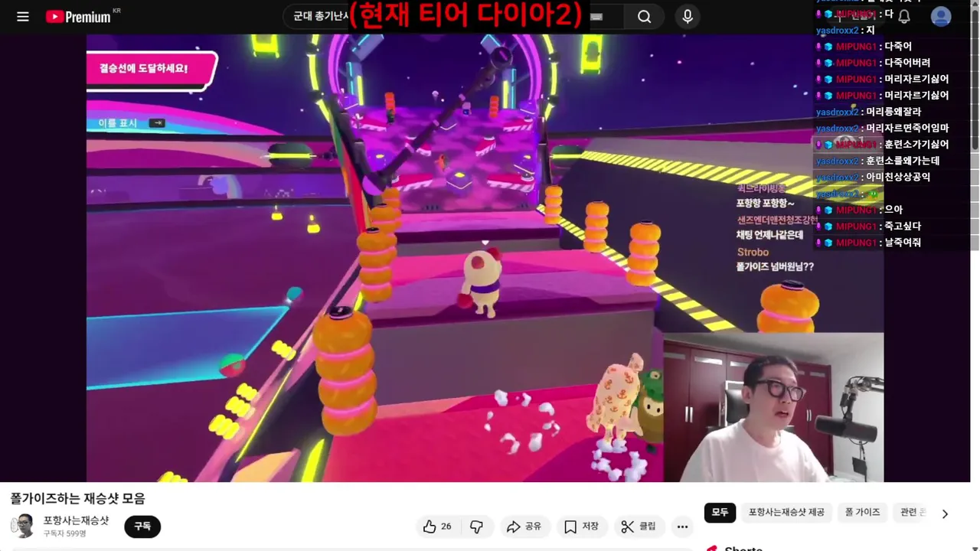980x551 pixels.
Task: Select the 폴 가이즈 chip
Action: click(863, 512)
